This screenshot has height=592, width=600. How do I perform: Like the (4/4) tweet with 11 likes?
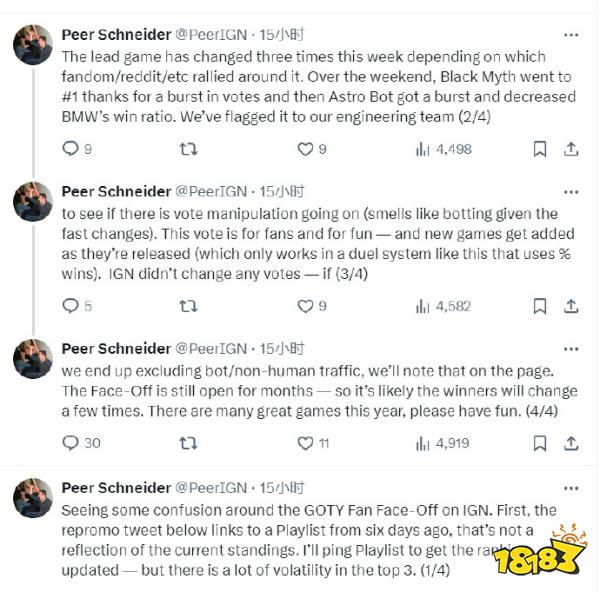click(x=306, y=443)
